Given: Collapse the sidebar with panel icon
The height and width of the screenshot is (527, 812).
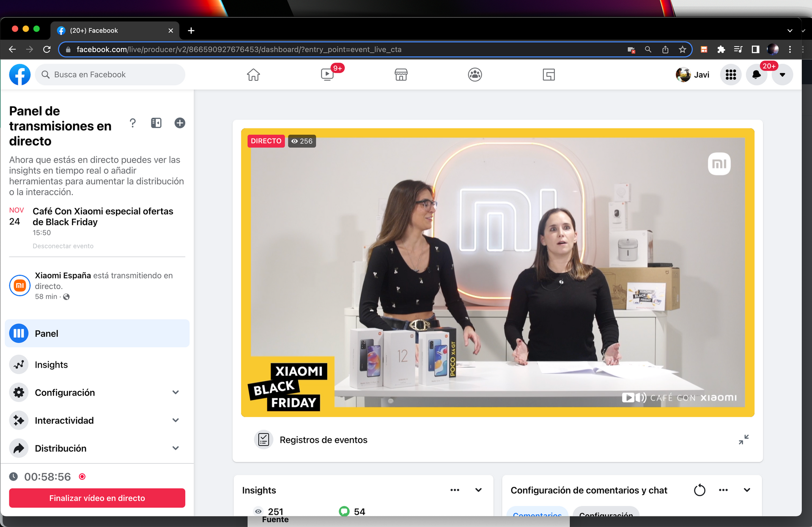Looking at the screenshot, I should point(156,123).
